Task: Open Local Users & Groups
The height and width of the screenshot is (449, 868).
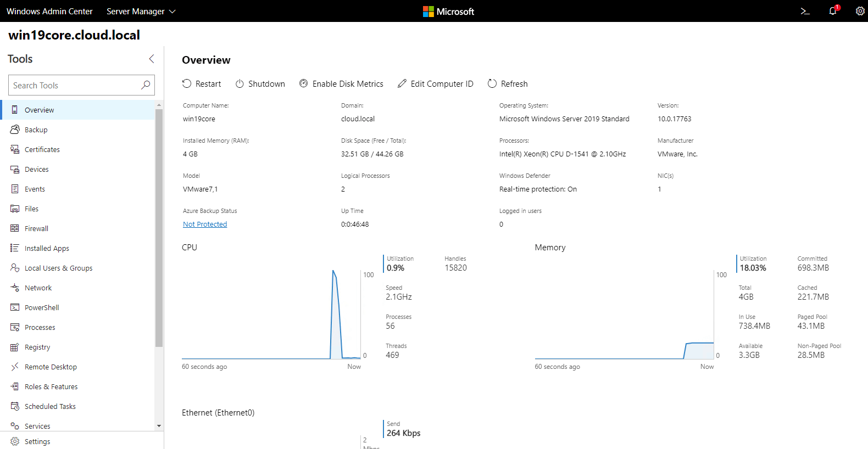Action: tap(78, 268)
